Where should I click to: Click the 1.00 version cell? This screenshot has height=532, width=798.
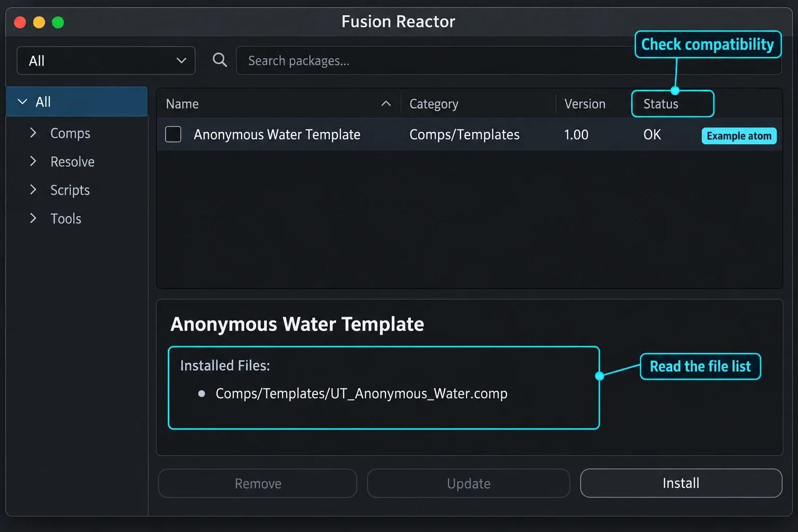pyautogui.click(x=576, y=135)
